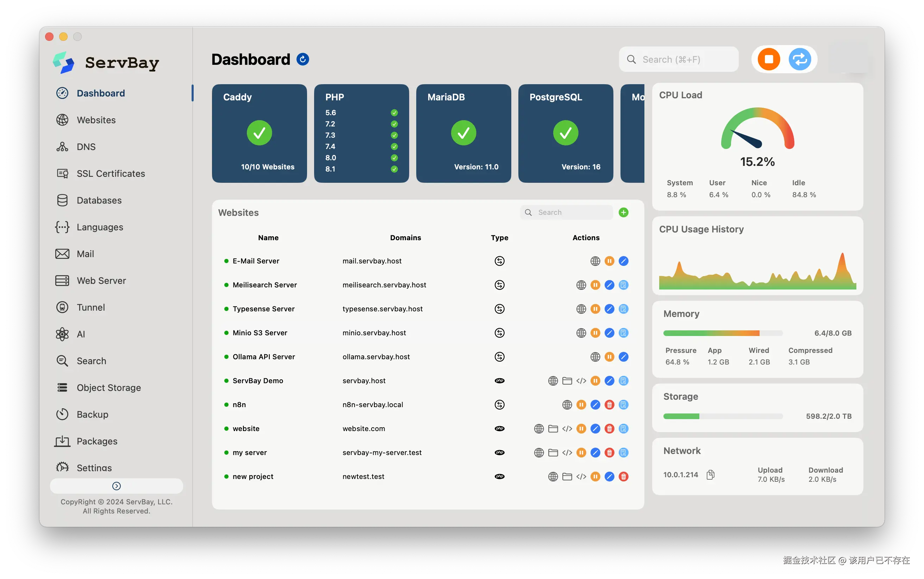Collapse the sidebar with chevron button
Image resolution: width=924 pixels, height=579 pixels.
[116, 486]
